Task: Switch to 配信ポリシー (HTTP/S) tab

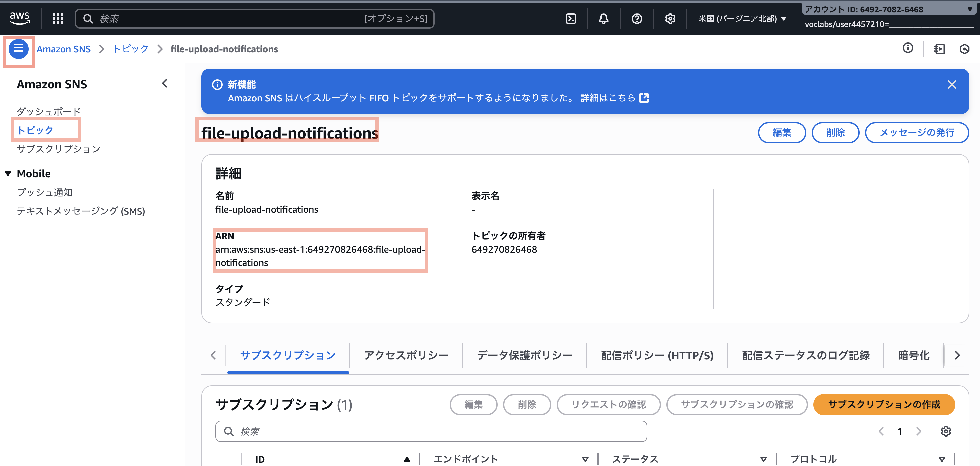Action: 657,355
